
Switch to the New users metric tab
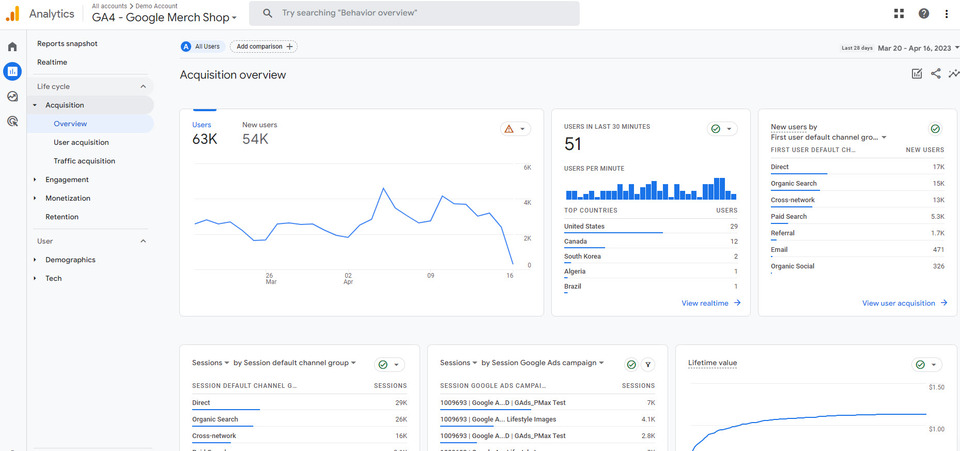[259, 133]
